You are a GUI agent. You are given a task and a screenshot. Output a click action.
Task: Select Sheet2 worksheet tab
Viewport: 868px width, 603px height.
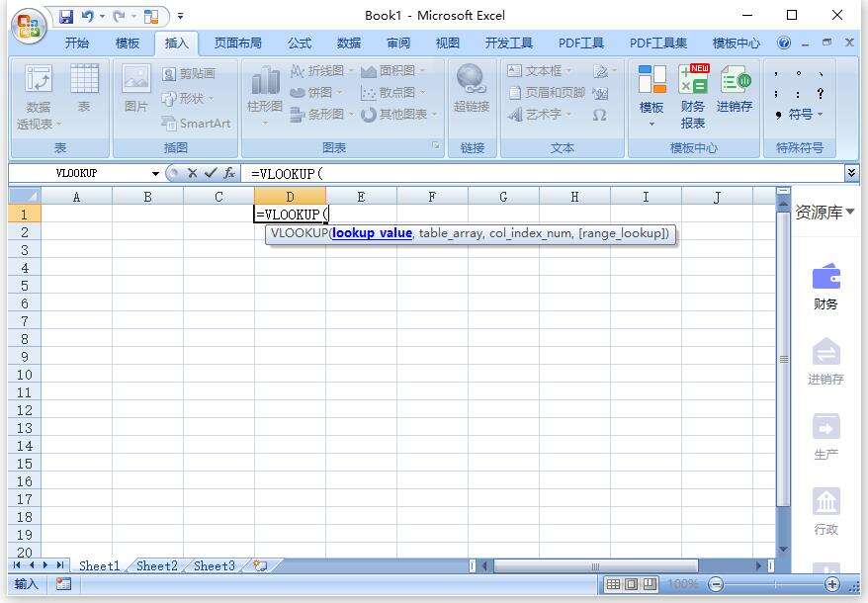[156, 565]
